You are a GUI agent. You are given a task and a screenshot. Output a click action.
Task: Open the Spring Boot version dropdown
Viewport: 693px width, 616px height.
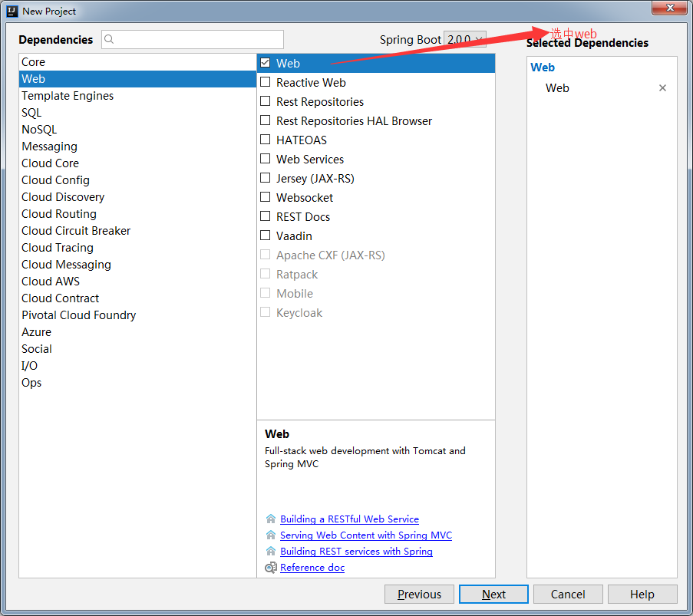coord(464,40)
